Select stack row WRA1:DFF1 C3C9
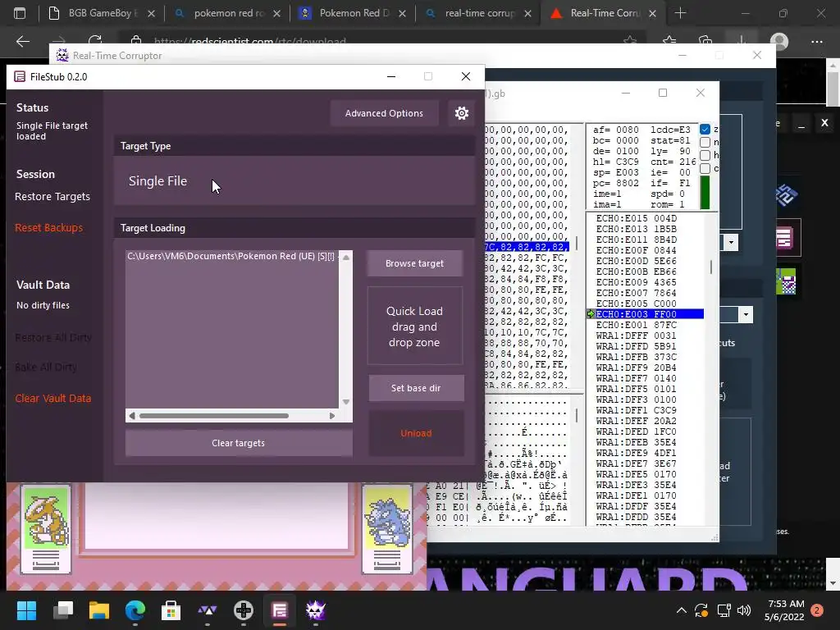This screenshot has height=630, width=840. coord(637,410)
